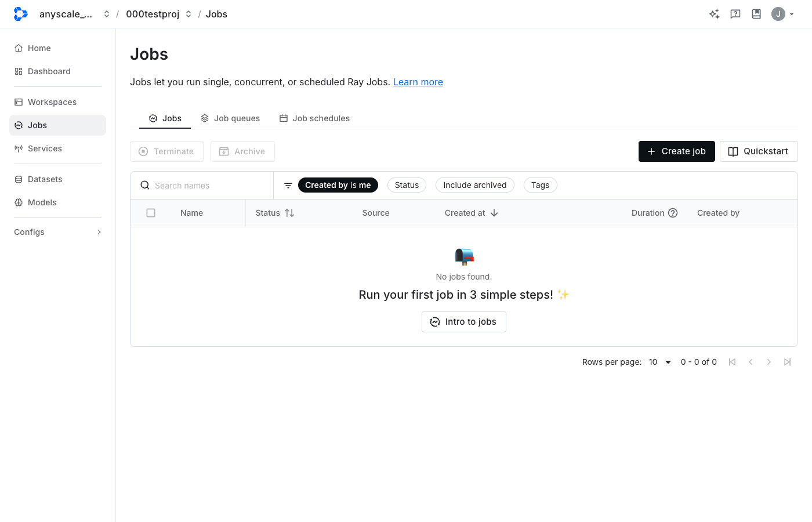812x522 pixels.
Task: Sort by Status column arrows
Action: 289,213
